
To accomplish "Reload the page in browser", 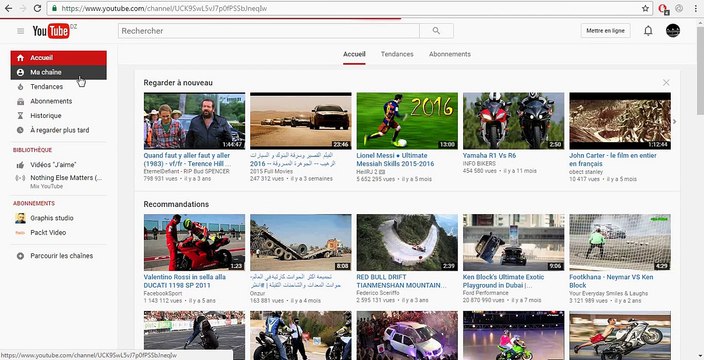I will coord(37,8).
